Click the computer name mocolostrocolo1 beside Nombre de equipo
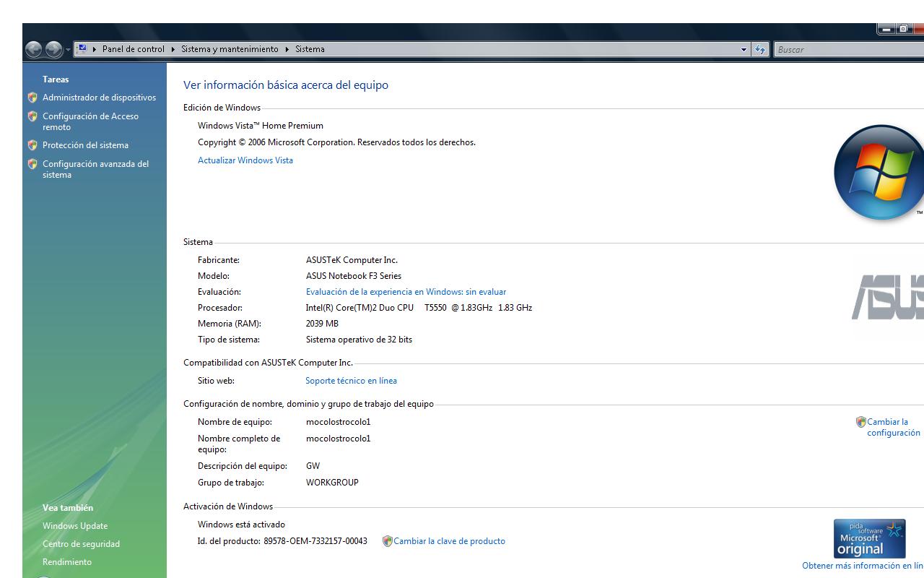 [x=338, y=422]
